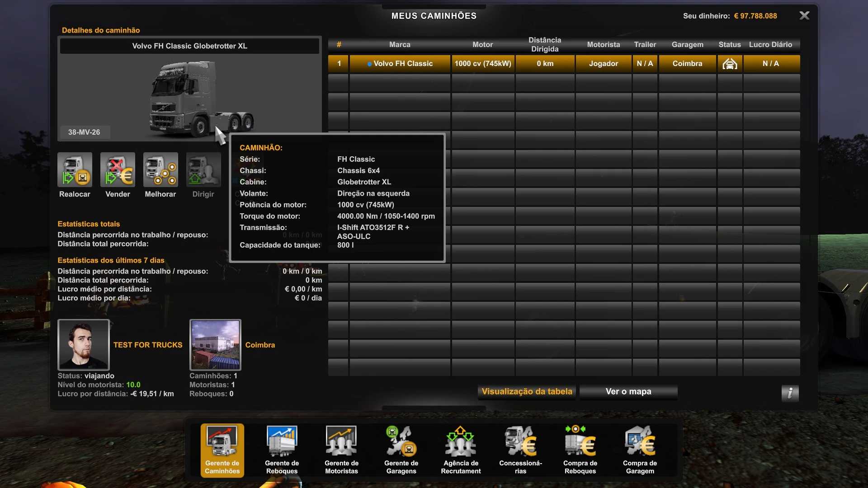
Task: Click the Ver o mapa button
Action: coord(628,392)
